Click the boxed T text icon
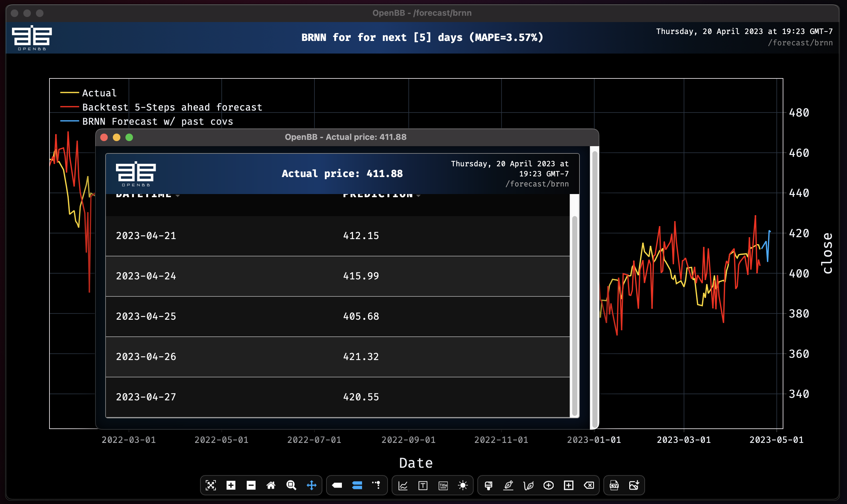847x504 pixels. click(423, 486)
